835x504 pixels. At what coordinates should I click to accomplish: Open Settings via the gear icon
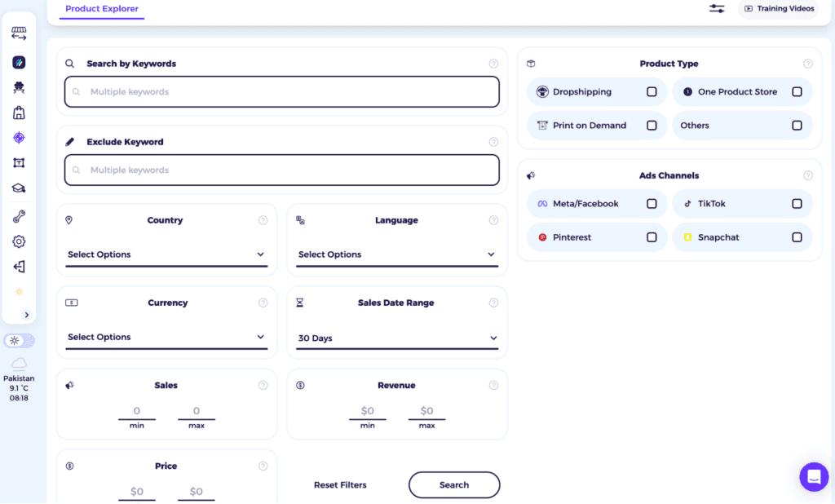(20, 241)
